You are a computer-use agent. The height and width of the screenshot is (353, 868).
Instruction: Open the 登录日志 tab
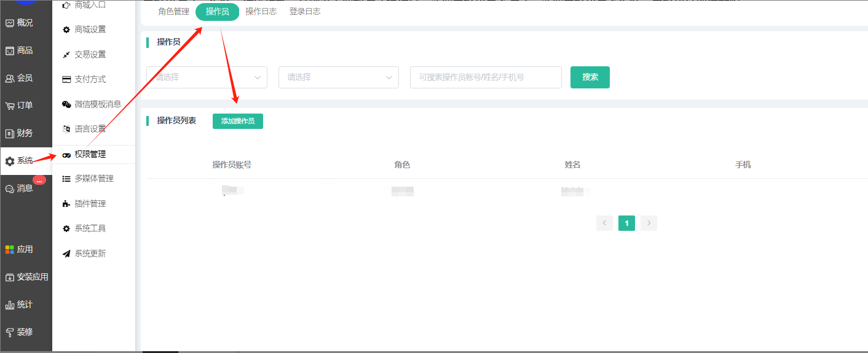tap(304, 12)
